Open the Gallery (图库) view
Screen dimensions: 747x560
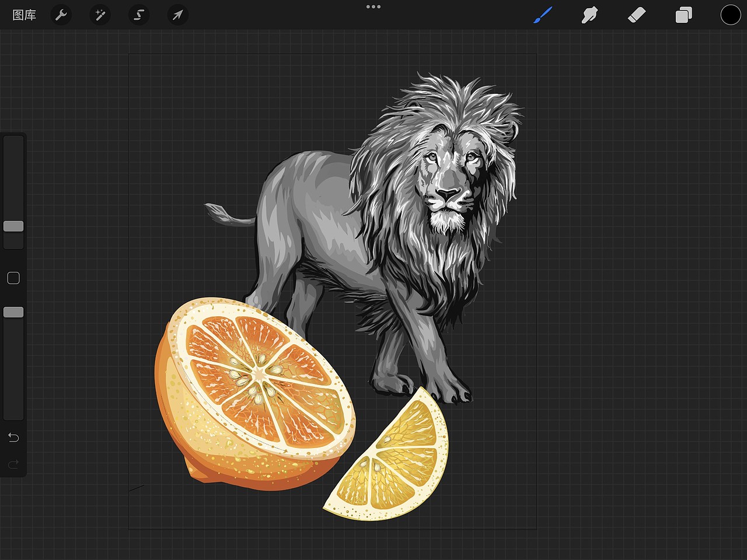24,15
